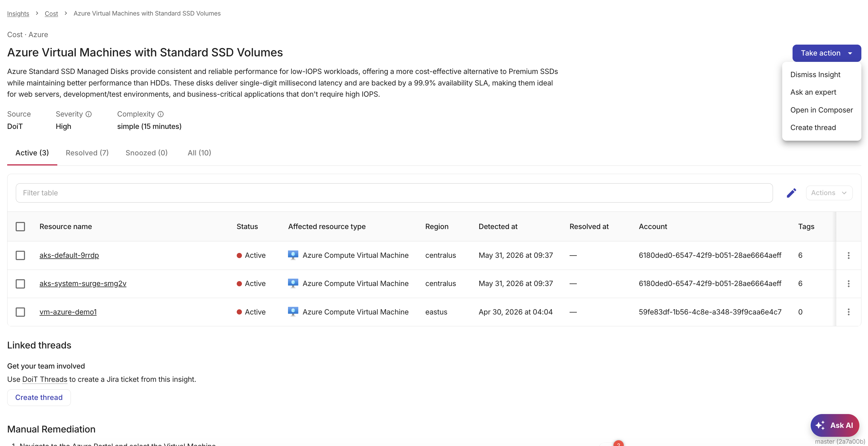Click simple (15 minutes) complexity value

[x=149, y=127]
